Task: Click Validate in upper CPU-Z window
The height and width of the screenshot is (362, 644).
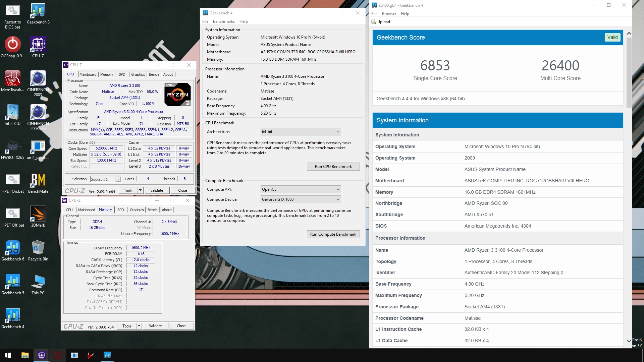Action: (x=157, y=190)
